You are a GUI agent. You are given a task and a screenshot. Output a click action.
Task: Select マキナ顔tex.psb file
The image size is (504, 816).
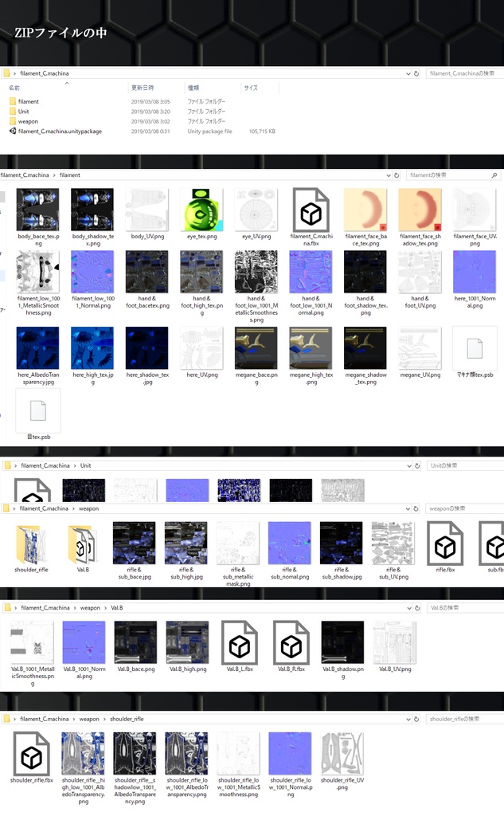point(475,353)
